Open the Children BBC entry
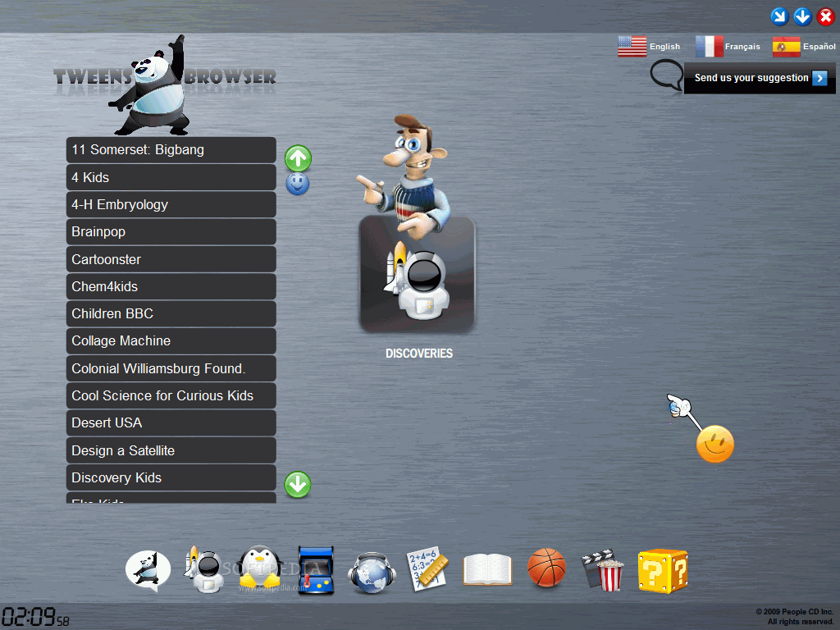The height and width of the screenshot is (630, 840). (171, 314)
